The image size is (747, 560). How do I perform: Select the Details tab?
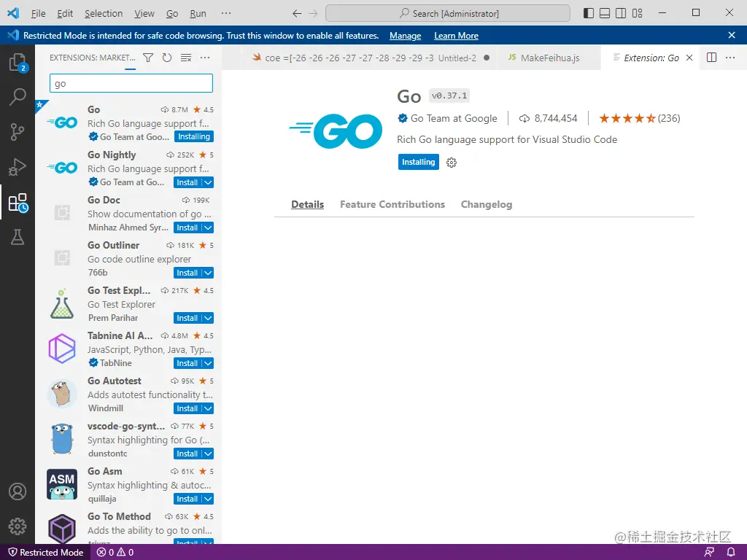click(307, 204)
